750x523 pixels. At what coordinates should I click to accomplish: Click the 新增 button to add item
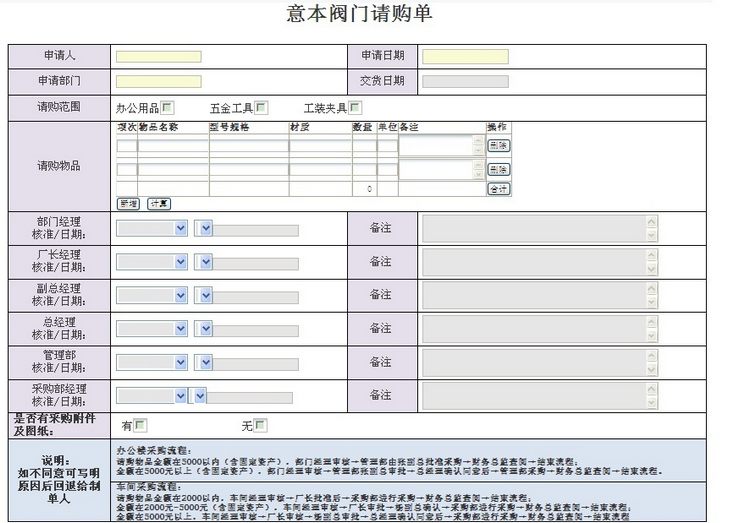click(128, 204)
